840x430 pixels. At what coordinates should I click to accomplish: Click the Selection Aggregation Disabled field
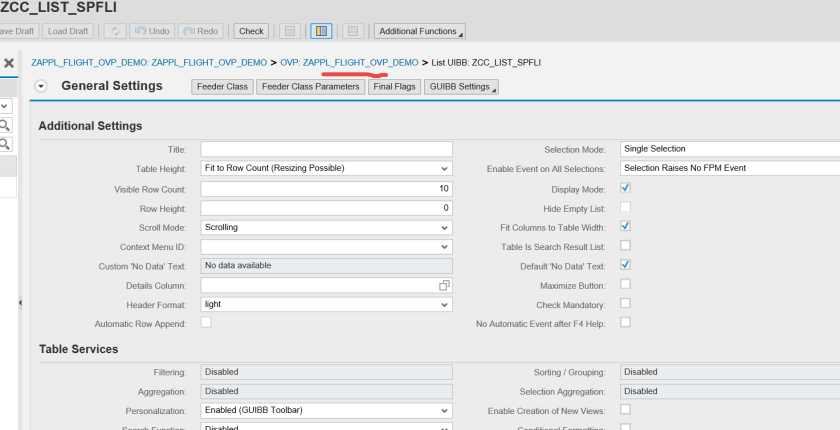coord(730,391)
